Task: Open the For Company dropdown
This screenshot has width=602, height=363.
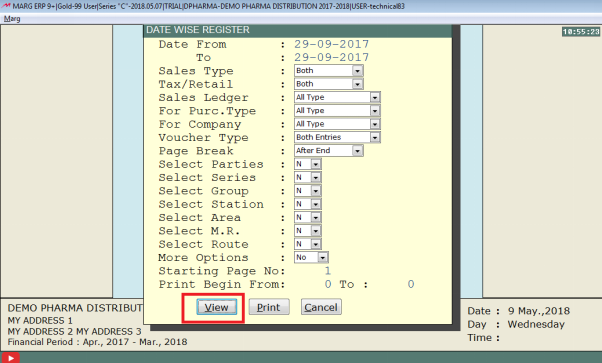Action: [375, 124]
